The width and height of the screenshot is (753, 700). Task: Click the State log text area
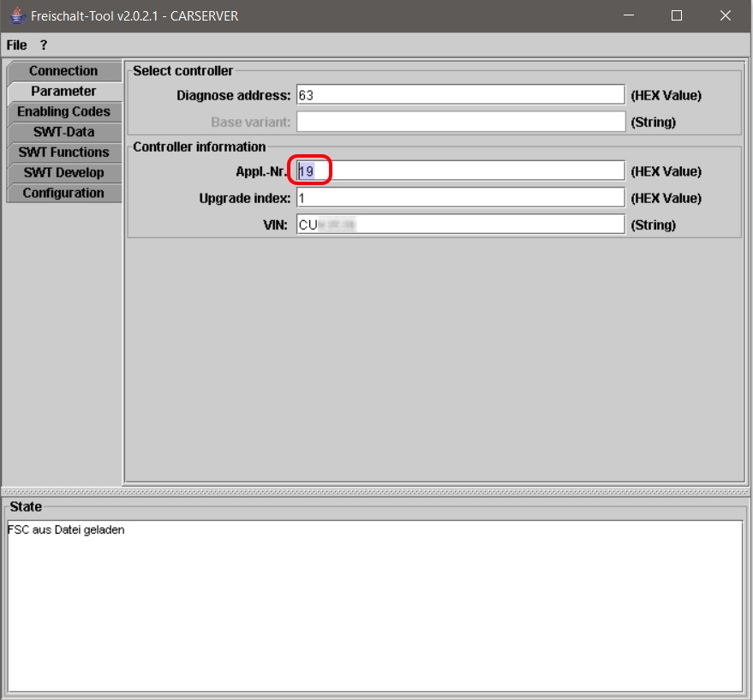375,607
